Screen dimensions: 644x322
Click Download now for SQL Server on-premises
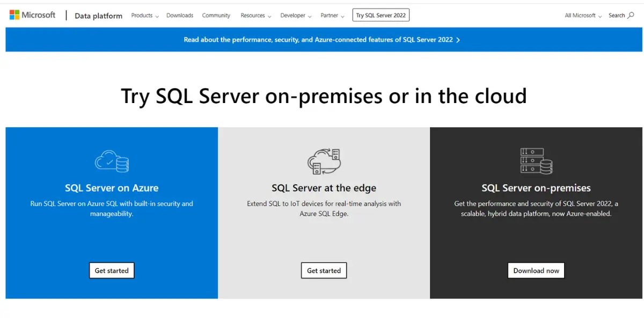pyautogui.click(x=536, y=270)
